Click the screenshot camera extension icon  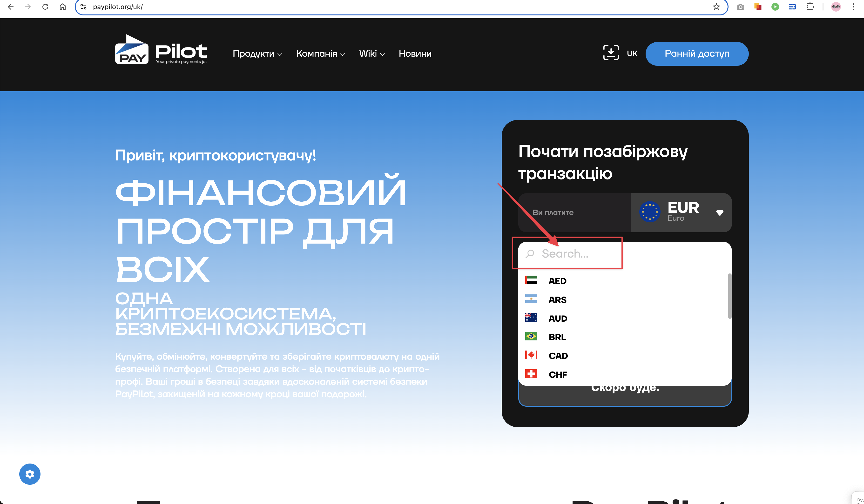740,7
